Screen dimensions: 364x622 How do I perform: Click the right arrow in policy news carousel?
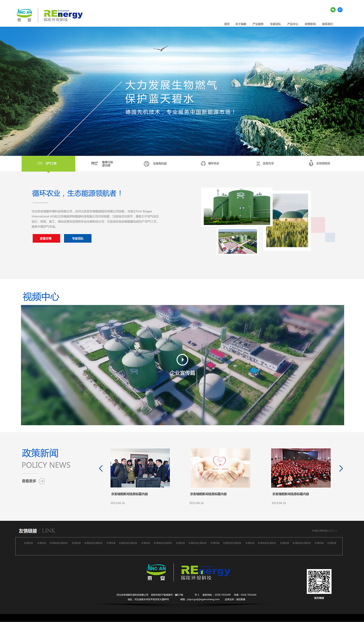pyautogui.click(x=341, y=468)
